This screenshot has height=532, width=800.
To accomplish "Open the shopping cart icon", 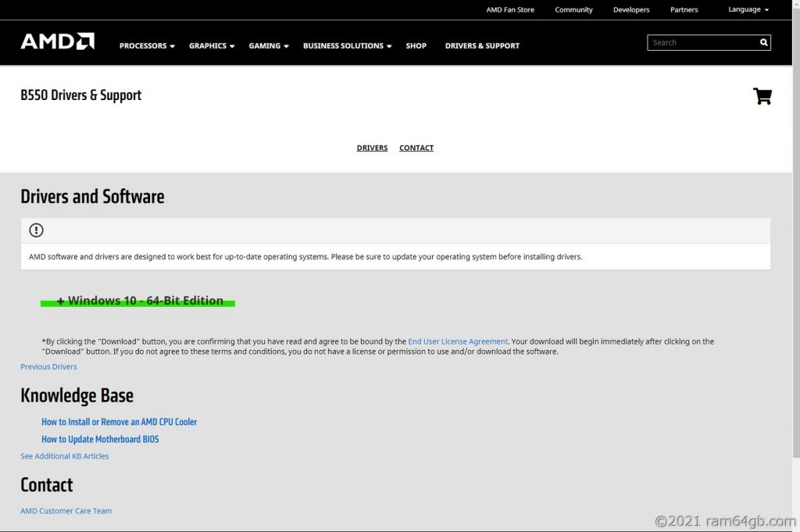I will click(762, 96).
